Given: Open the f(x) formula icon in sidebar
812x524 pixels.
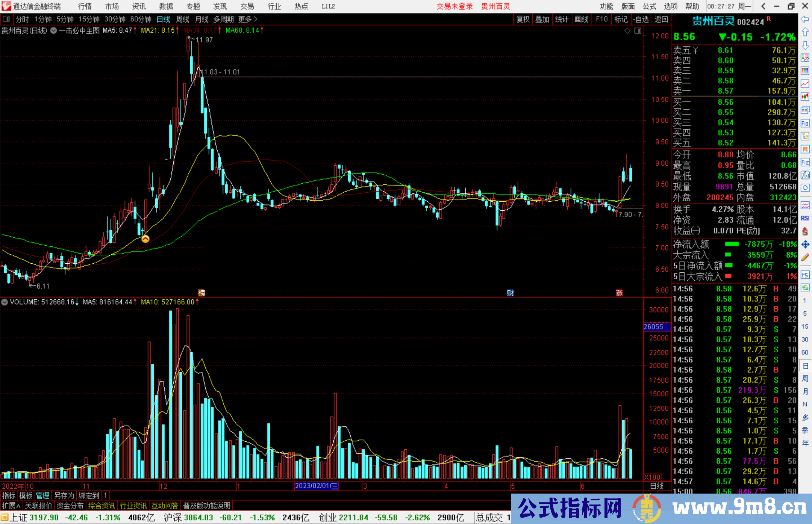Looking at the screenshot, I should point(805,175).
